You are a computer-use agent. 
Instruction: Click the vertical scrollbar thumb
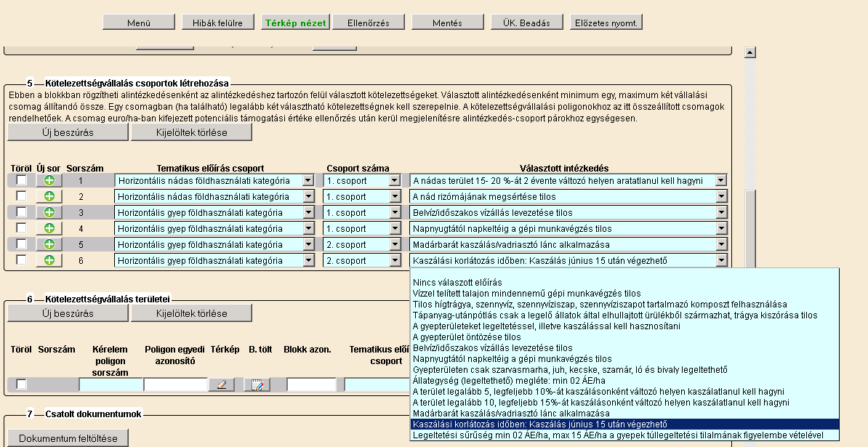750,230
